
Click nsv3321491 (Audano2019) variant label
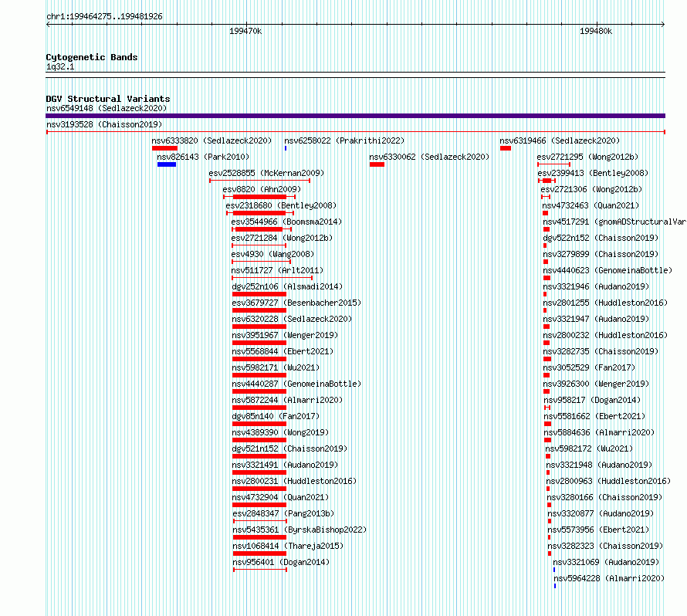(286, 465)
